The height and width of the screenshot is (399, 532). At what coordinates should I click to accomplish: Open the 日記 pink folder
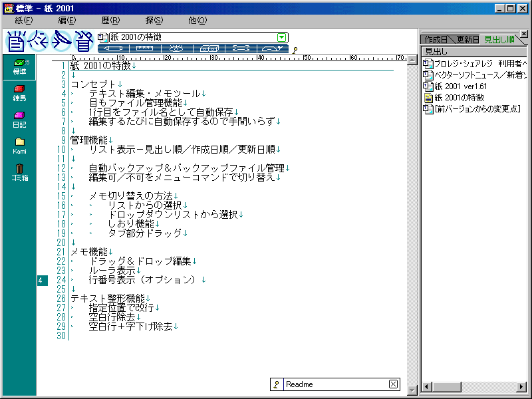(x=19, y=120)
